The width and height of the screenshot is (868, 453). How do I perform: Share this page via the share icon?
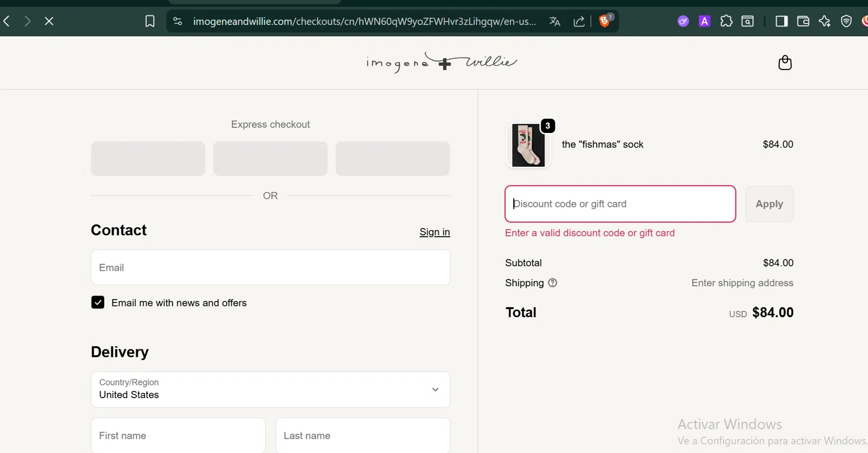point(579,21)
